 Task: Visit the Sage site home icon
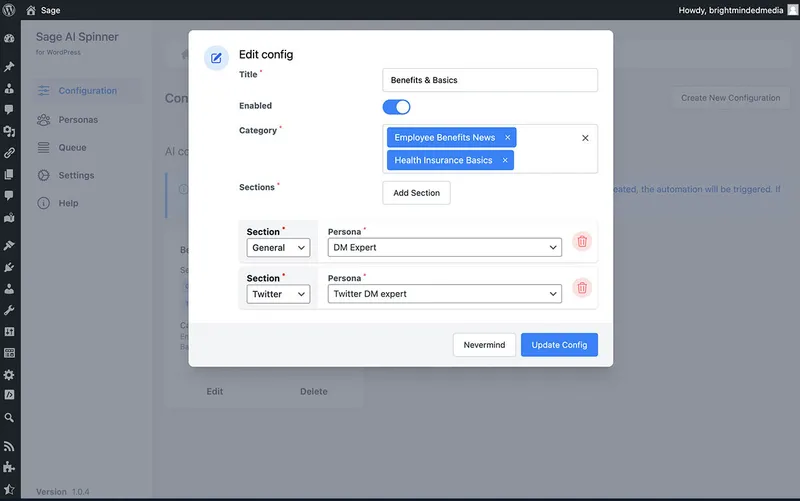click(x=31, y=10)
